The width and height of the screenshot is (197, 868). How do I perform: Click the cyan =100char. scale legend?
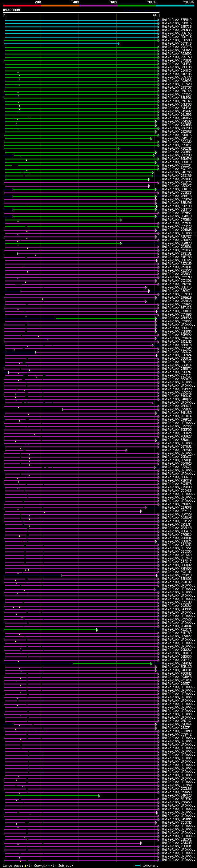[x=147, y=866]
